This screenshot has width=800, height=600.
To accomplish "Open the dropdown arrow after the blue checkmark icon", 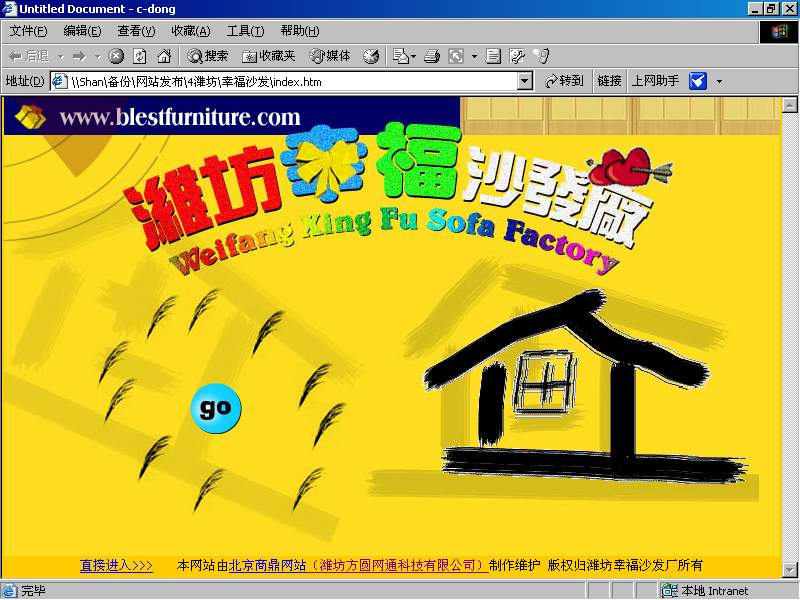I will coord(719,81).
